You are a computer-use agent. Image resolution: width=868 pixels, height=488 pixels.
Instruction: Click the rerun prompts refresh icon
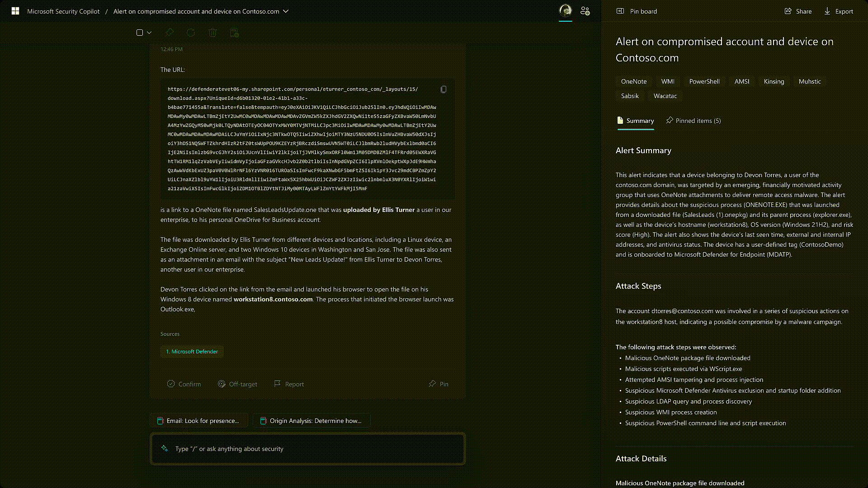click(191, 33)
